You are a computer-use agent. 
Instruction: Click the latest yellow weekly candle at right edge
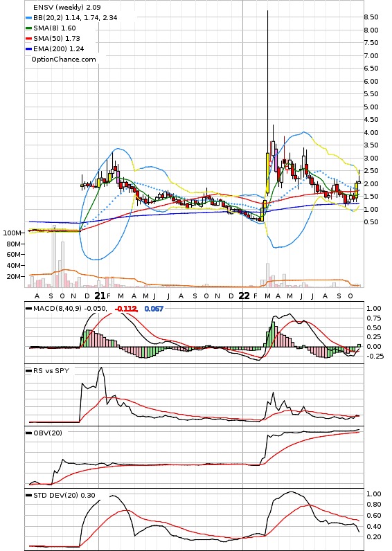tap(356, 191)
